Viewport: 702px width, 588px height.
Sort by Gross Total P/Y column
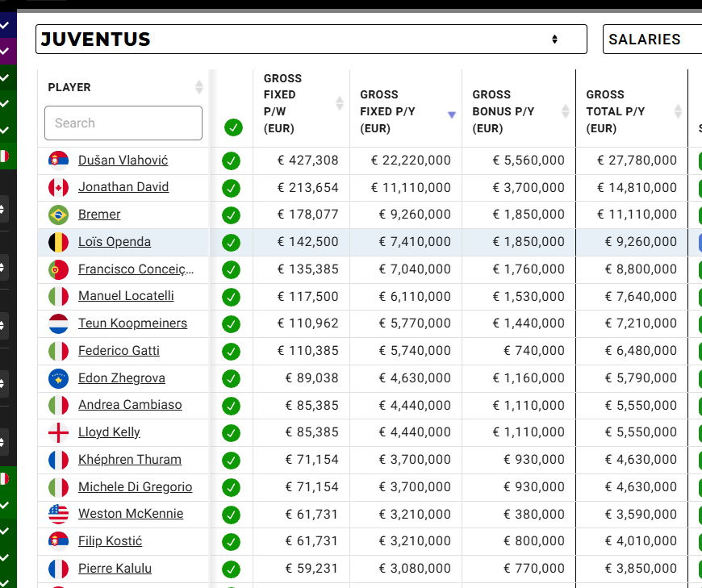click(678, 111)
